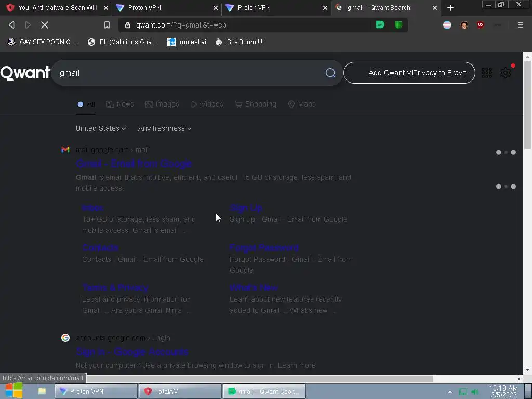Image resolution: width=532 pixels, height=399 pixels.
Task: Open Qwant apps grid icon
Action: (486, 73)
